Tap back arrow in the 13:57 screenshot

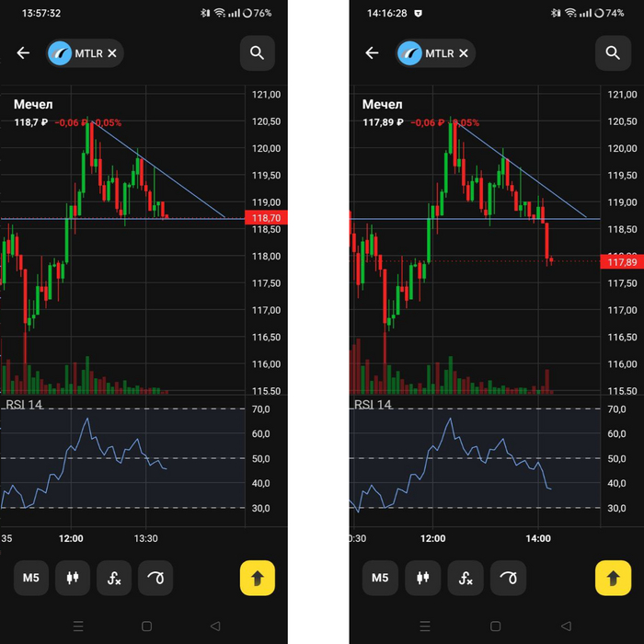tap(23, 53)
